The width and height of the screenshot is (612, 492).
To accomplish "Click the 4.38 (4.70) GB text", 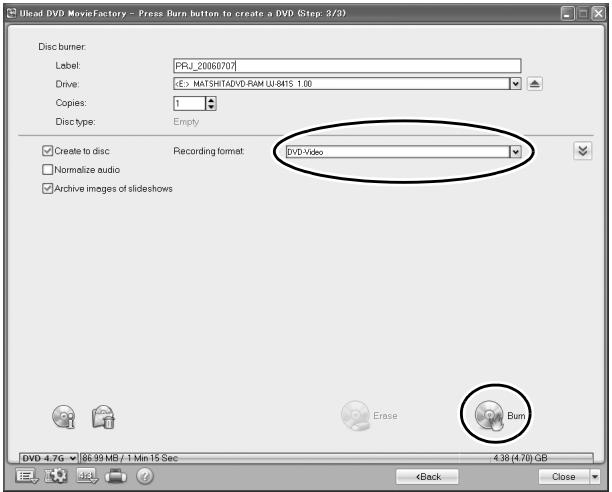I will 520,458.
